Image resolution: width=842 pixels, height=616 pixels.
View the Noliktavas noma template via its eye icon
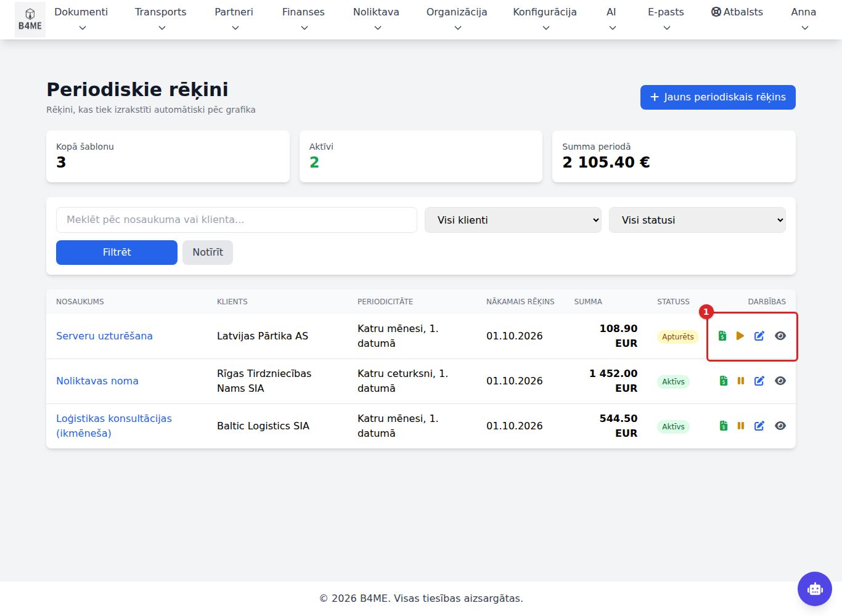(x=780, y=381)
